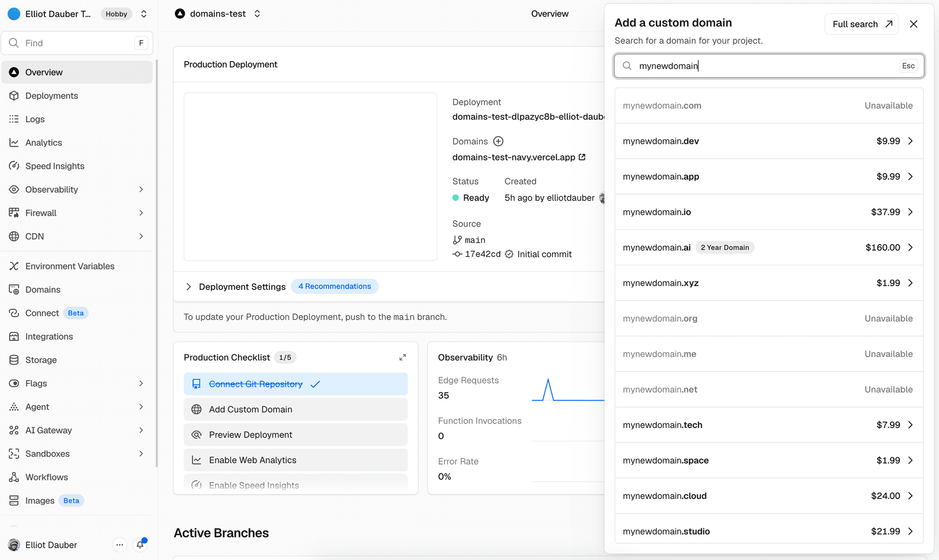Open notifications bell icon
The width and height of the screenshot is (939, 560).
pyautogui.click(x=140, y=545)
